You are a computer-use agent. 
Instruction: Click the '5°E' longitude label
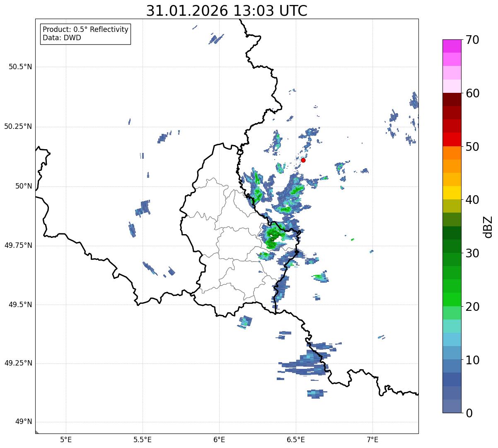coord(66,440)
